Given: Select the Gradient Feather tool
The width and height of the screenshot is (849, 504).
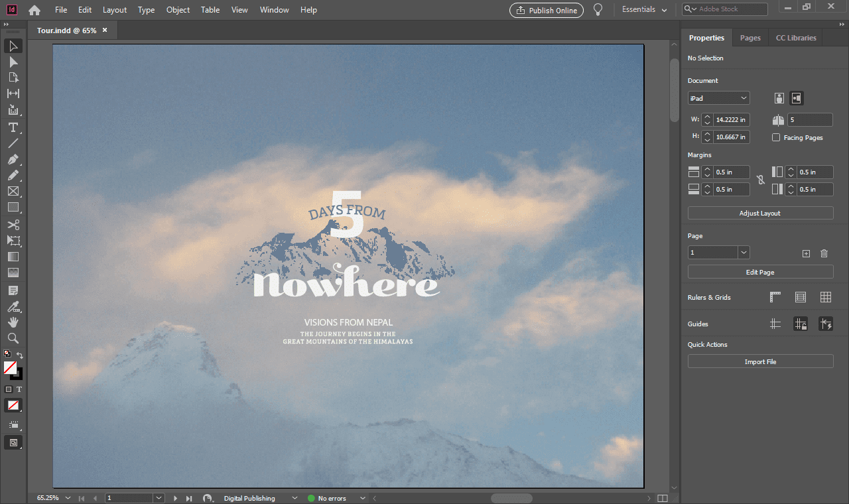Looking at the screenshot, I should pyautogui.click(x=13, y=272).
